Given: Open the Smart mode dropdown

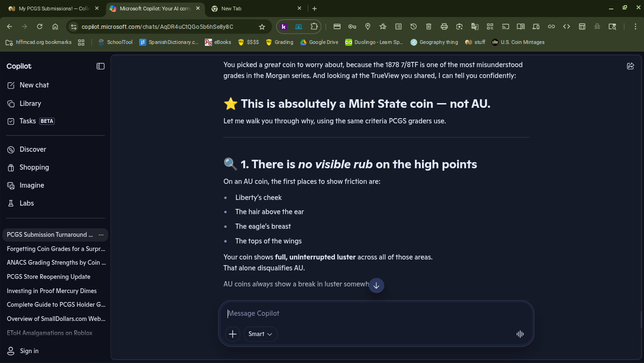Looking at the screenshot, I should [x=260, y=334].
